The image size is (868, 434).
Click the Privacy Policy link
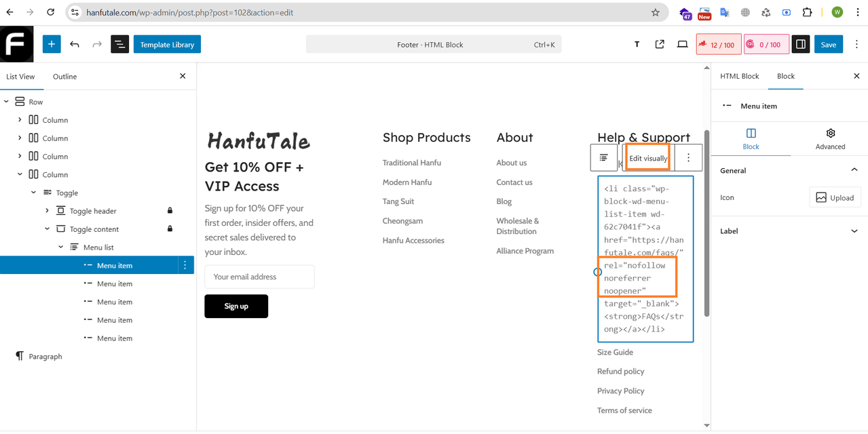tap(621, 391)
